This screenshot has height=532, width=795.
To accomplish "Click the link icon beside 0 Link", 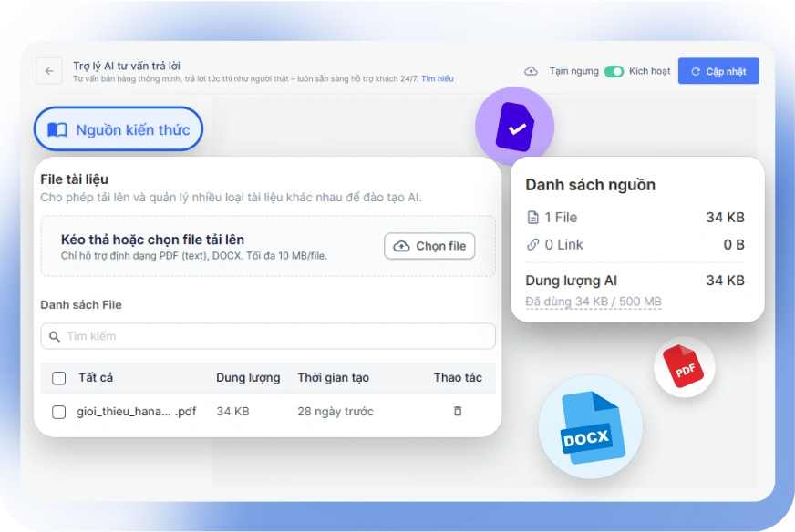I will (533, 245).
